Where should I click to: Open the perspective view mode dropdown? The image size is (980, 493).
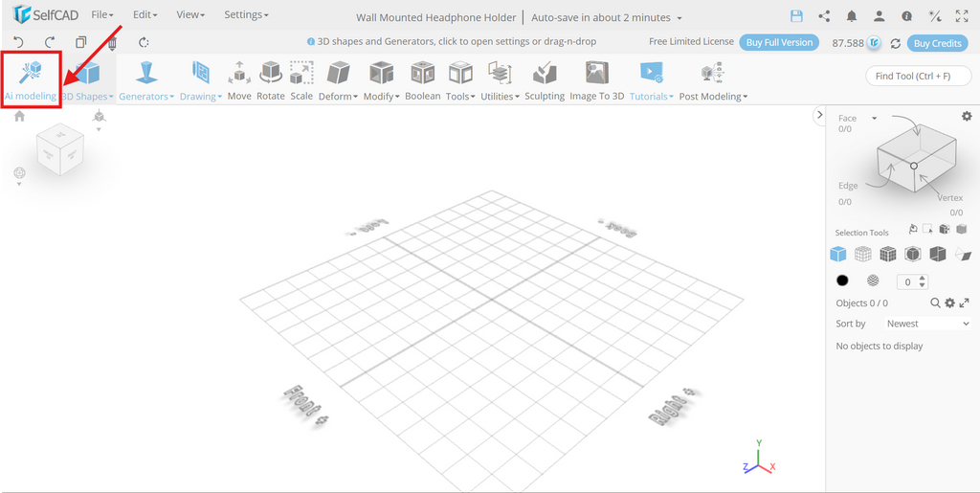click(x=99, y=119)
